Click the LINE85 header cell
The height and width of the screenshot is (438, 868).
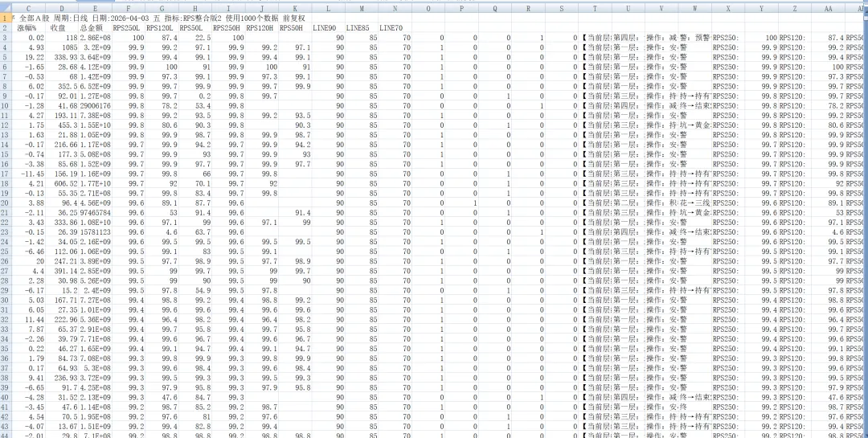(362, 28)
